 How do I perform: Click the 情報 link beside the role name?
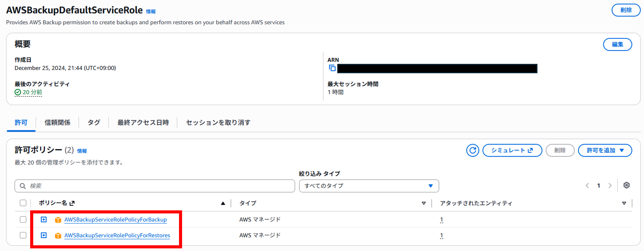[x=151, y=12]
